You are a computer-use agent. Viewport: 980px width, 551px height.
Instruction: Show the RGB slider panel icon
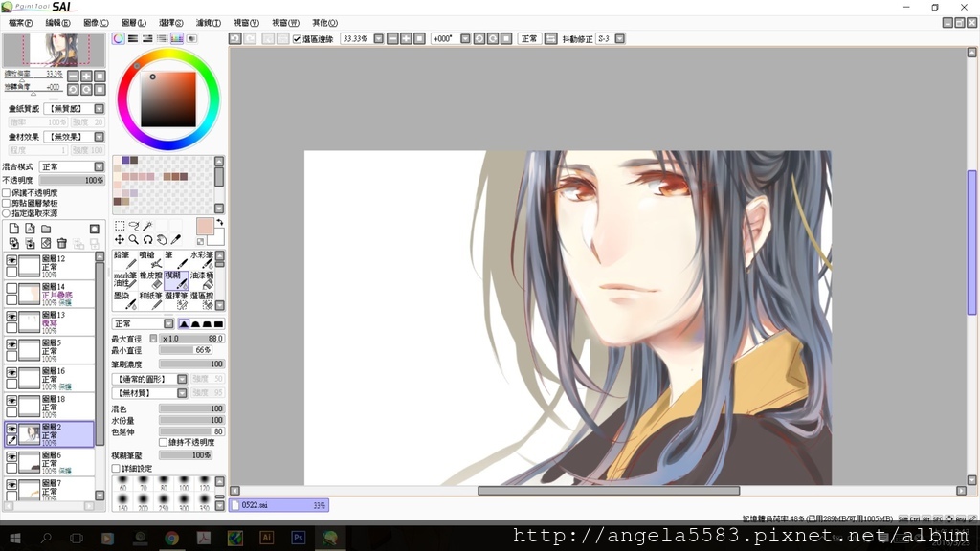tap(133, 38)
